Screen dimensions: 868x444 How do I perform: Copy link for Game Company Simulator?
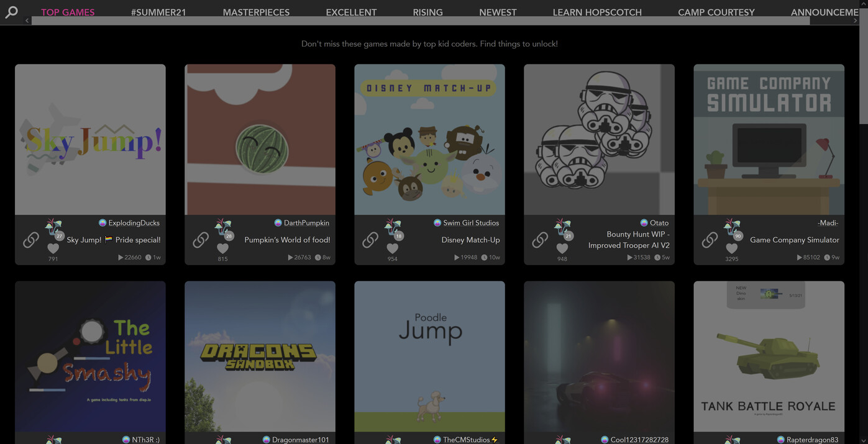pos(710,240)
